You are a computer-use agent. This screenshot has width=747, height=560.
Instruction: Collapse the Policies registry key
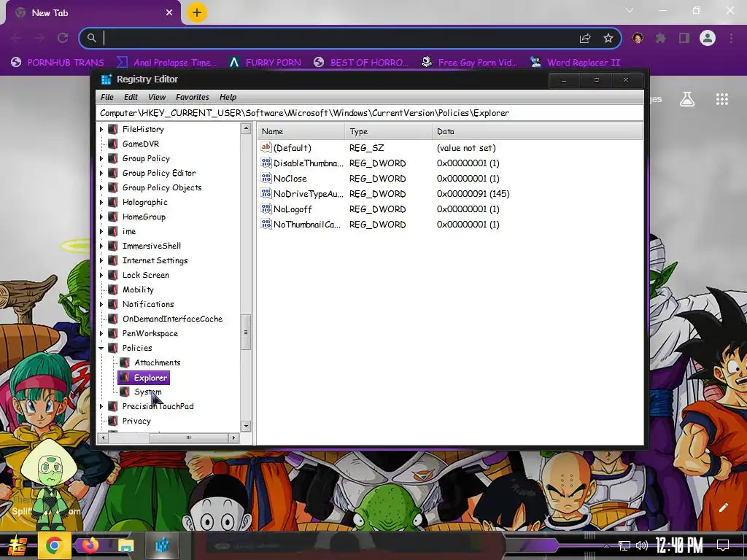click(101, 348)
